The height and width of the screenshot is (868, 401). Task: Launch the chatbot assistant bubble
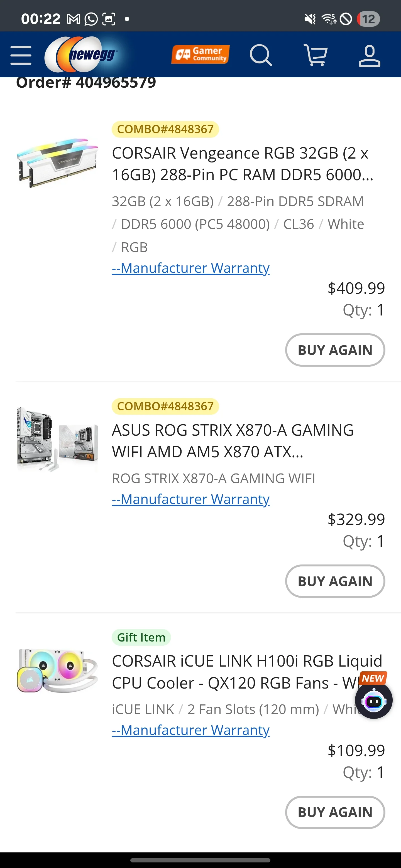(x=373, y=701)
